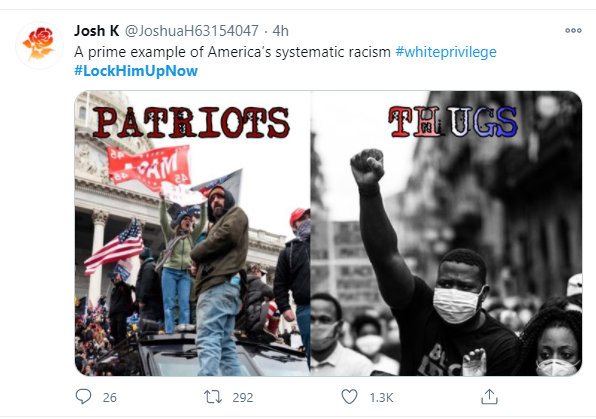Click the tweet text about systematic racism
This screenshot has height=419, width=596.
pyautogui.click(x=232, y=52)
